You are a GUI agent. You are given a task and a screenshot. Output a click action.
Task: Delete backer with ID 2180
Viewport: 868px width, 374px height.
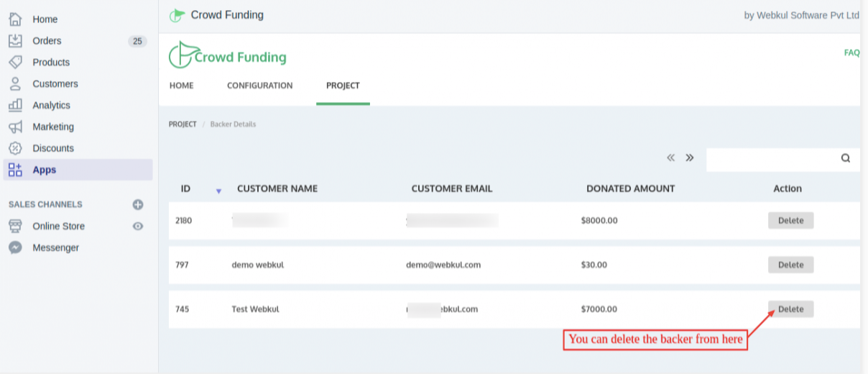click(790, 221)
